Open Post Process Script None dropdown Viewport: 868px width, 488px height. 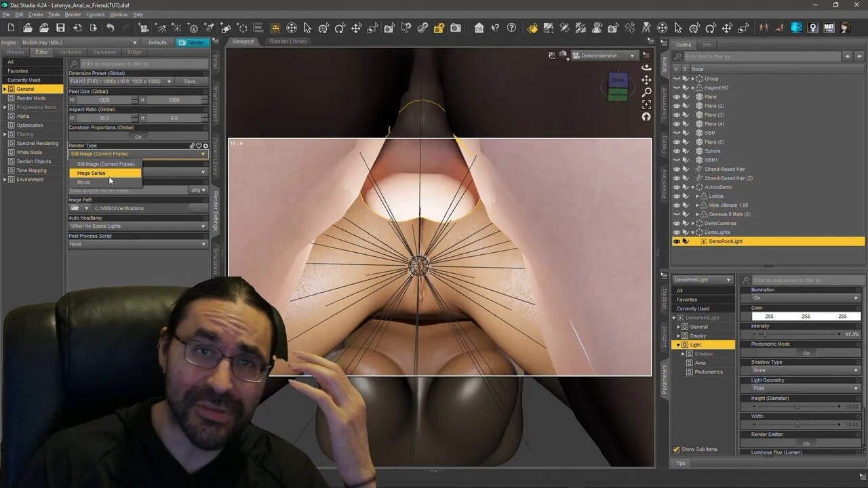pyautogui.click(x=138, y=244)
